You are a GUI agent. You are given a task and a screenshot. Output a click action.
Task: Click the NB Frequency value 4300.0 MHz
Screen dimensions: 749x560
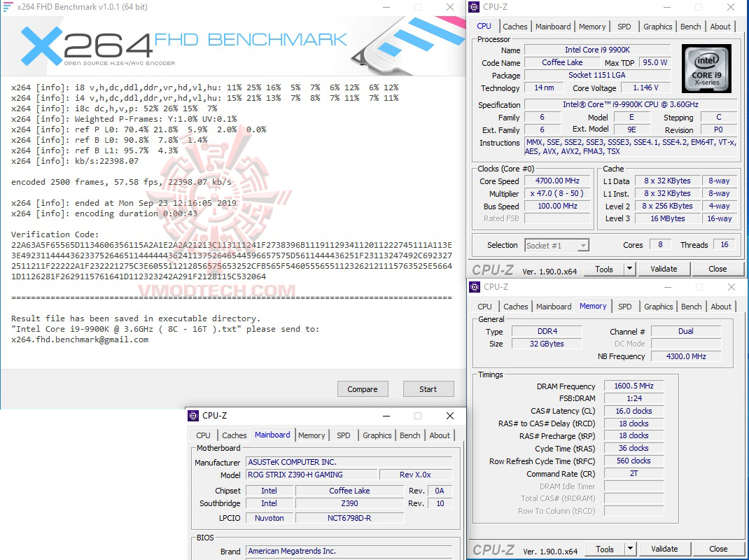coord(686,356)
